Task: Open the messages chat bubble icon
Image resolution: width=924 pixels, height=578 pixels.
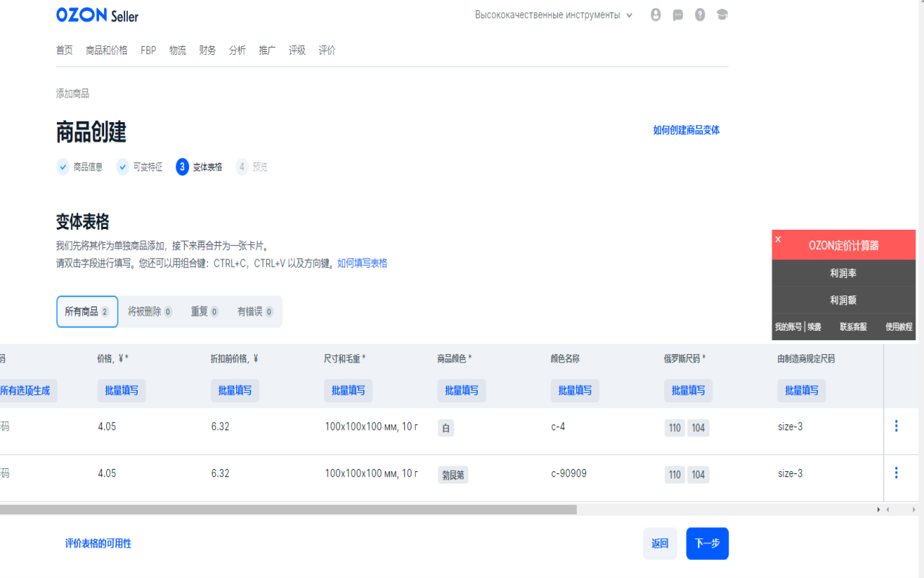Action: tap(677, 14)
